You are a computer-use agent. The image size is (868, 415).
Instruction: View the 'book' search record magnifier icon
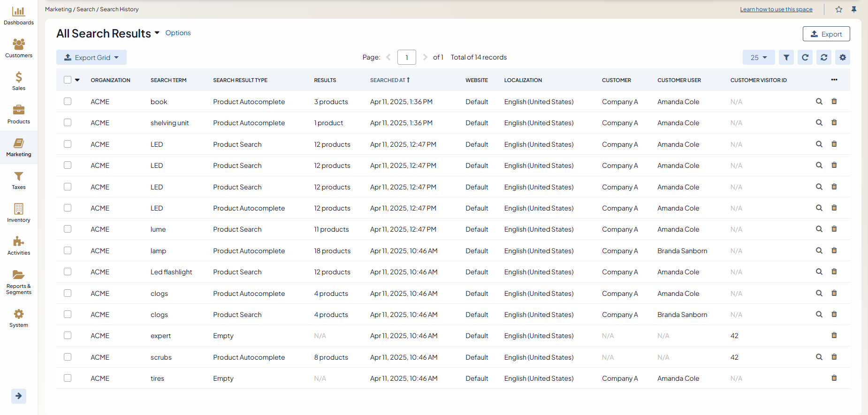[819, 101]
